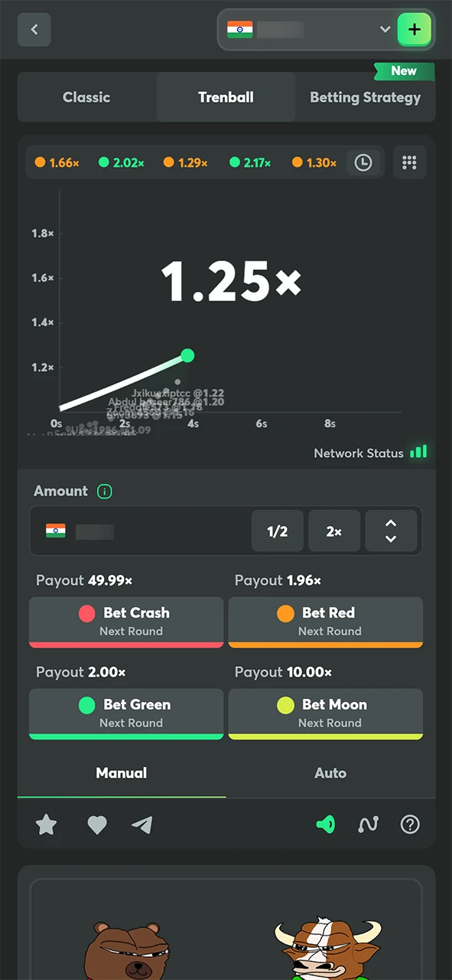Switch to the Betting Strategy tab
The width and height of the screenshot is (452, 980).
coord(365,97)
